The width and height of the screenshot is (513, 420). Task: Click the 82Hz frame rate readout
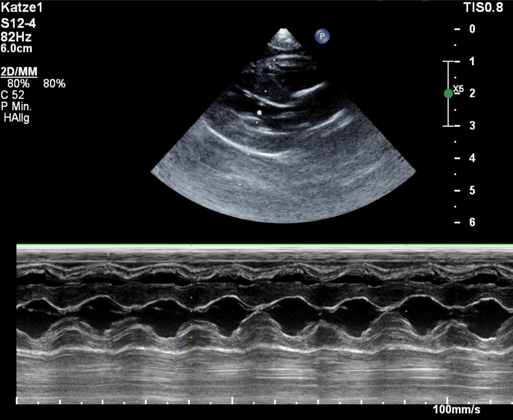tap(16, 37)
